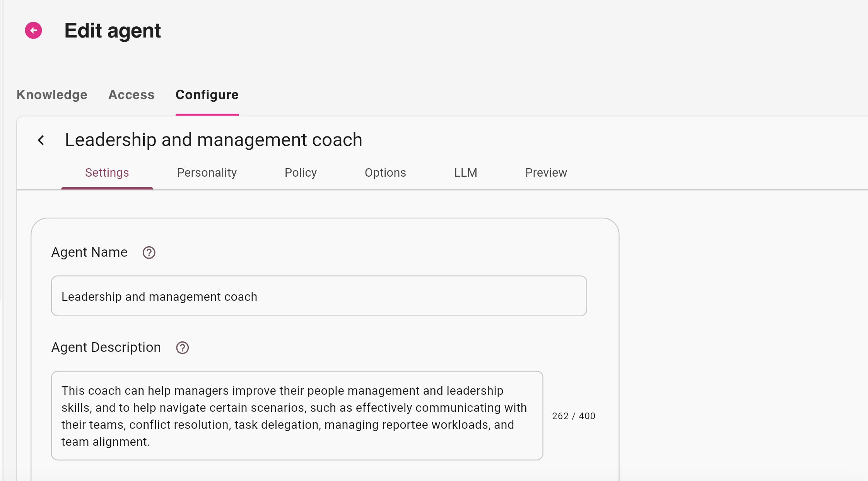Click the pink back arrow icon
Image resolution: width=868 pixels, height=481 pixels.
click(x=34, y=30)
